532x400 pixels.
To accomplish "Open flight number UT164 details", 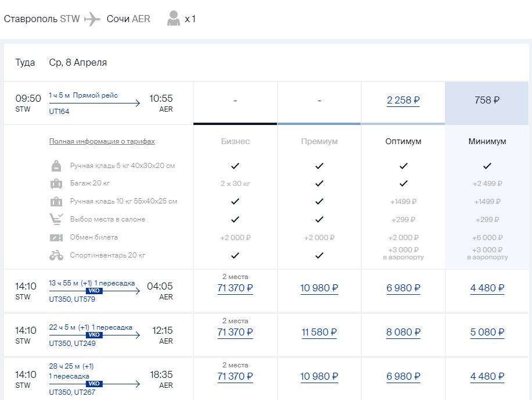I will pyautogui.click(x=59, y=112).
